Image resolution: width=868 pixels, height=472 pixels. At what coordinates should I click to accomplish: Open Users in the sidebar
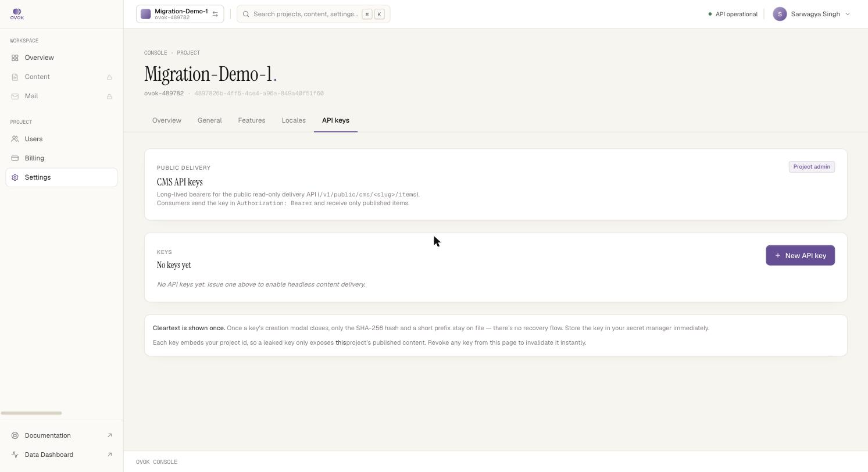(x=62, y=139)
